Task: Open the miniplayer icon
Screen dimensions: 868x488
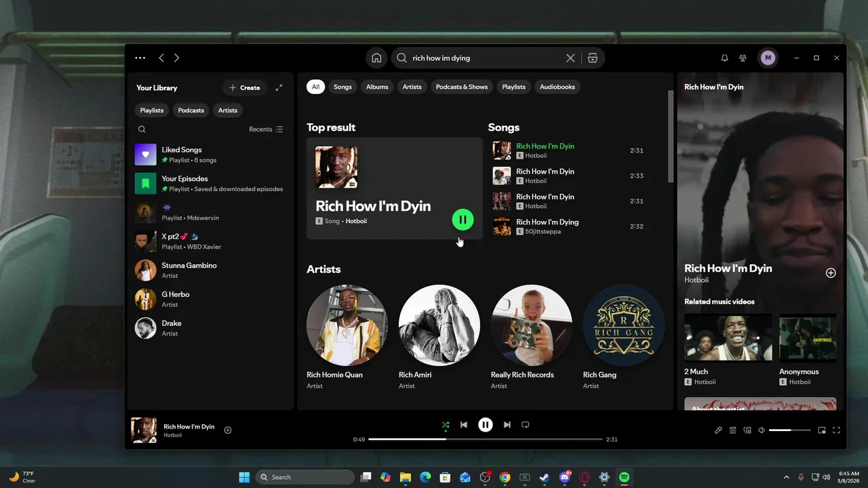Action: point(822,430)
